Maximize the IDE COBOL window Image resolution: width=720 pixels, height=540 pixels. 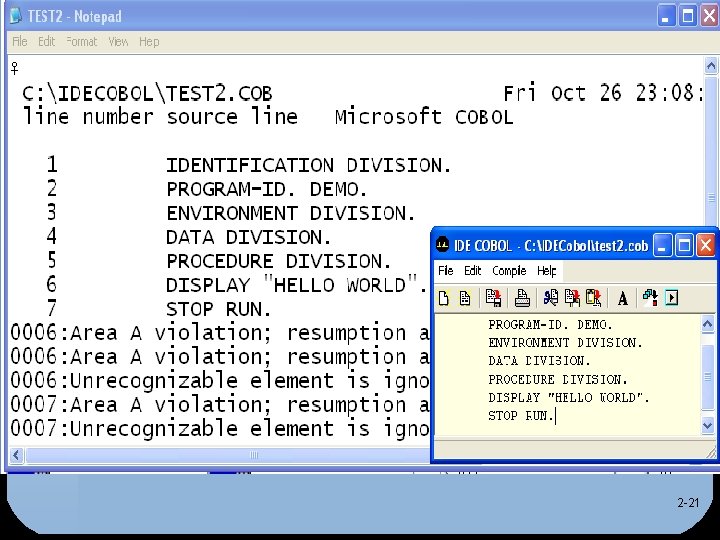point(684,245)
